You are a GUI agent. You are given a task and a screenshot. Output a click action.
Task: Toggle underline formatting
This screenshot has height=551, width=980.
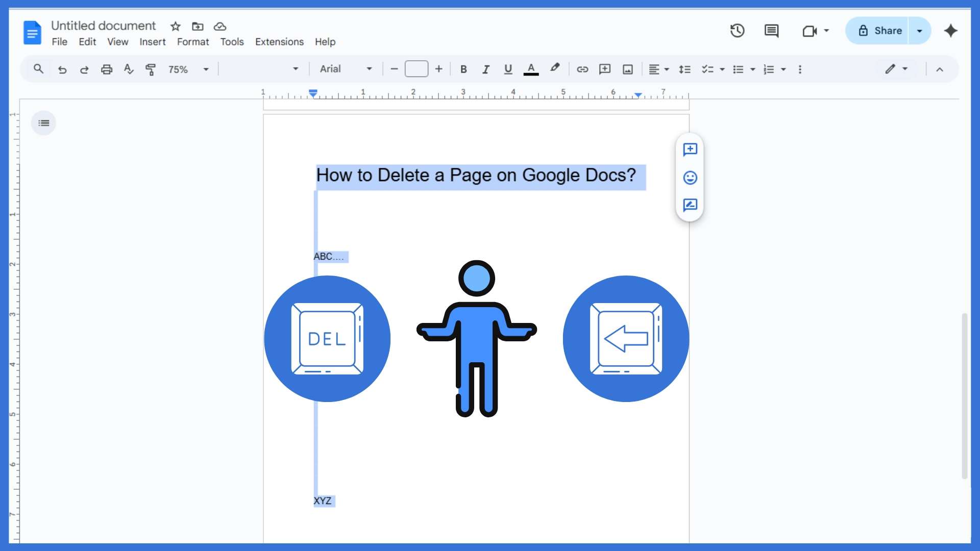[x=508, y=69]
